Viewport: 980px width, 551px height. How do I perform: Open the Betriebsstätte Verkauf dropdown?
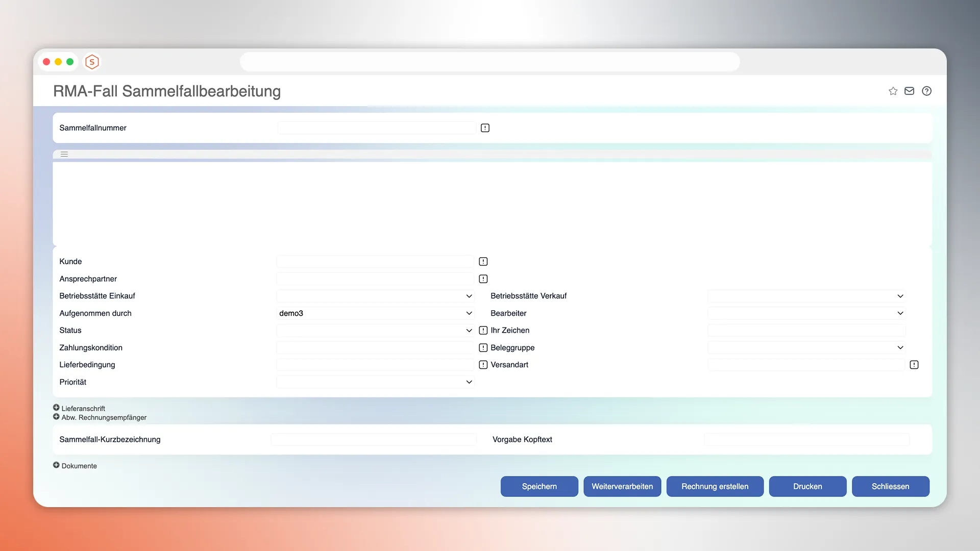(x=806, y=296)
